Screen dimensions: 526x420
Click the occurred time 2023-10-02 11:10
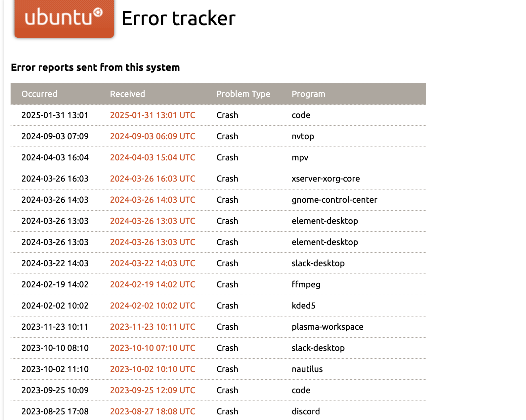(x=55, y=369)
